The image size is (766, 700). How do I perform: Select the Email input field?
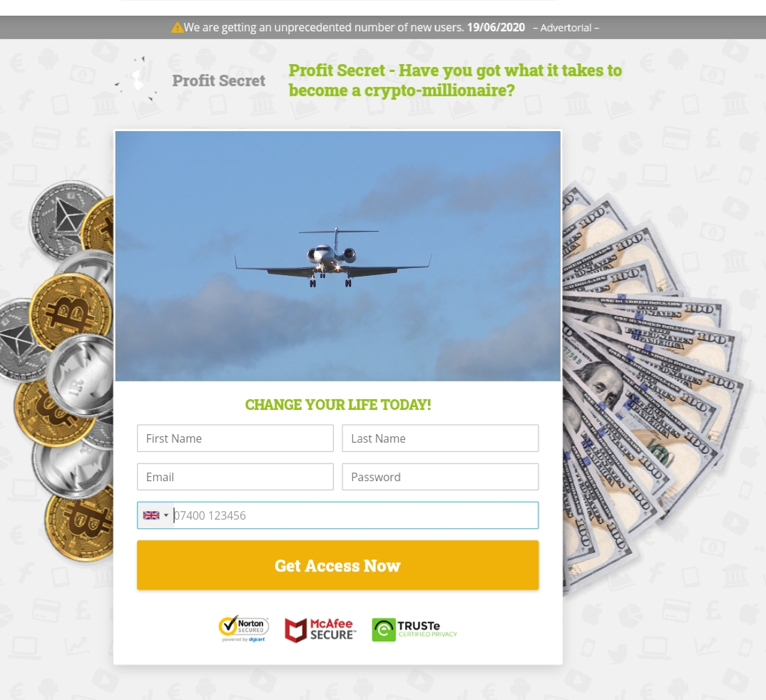[x=235, y=476]
